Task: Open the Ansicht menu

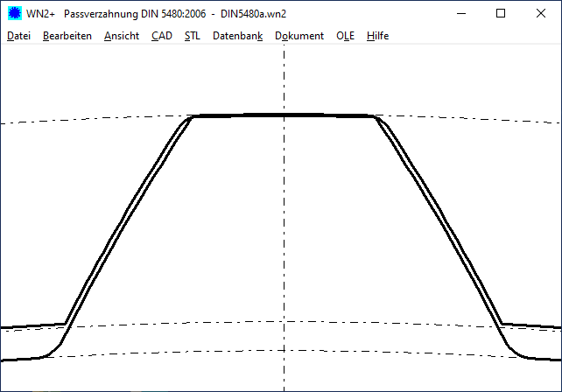Action: click(x=121, y=36)
